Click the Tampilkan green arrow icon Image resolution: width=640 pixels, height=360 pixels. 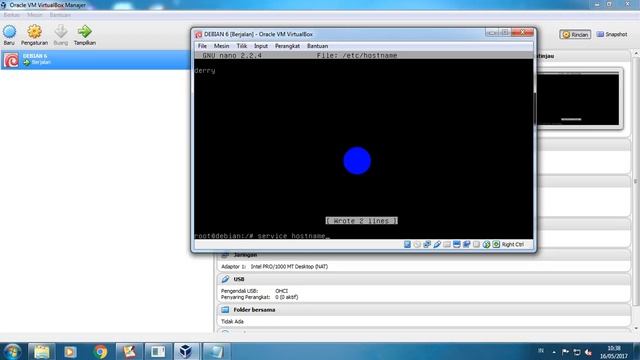click(x=84, y=31)
